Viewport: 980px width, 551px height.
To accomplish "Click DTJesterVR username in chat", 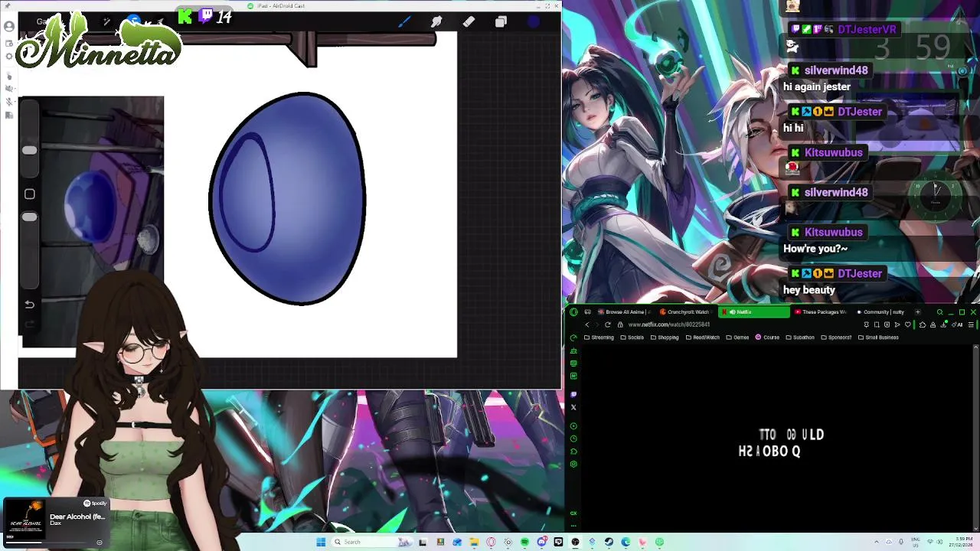I will click(867, 29).
